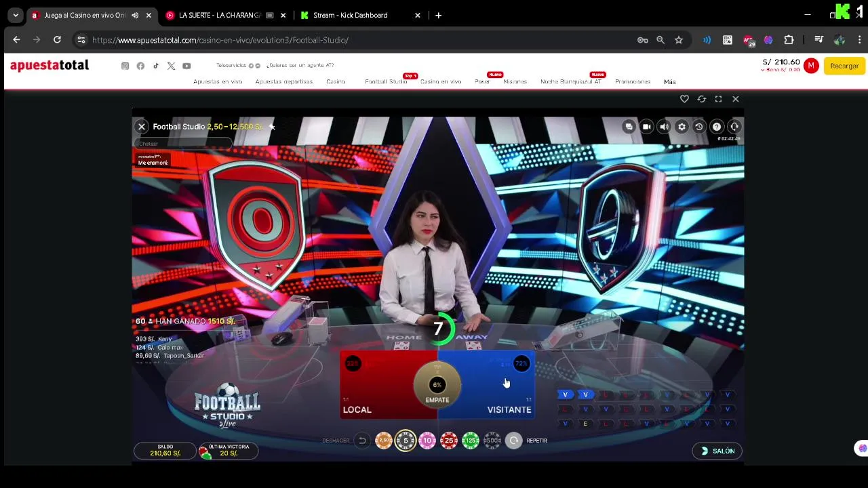Open the game history clock icon
This screenshot has height=488, width=868.
pyautogui.click(x=699, y=127)
